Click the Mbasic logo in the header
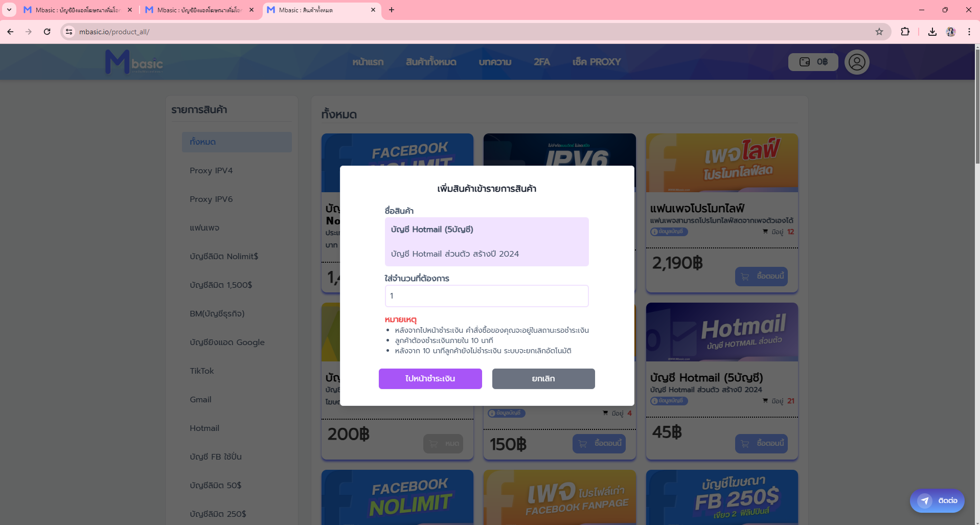Screen dimensions: 980x525 134,62
